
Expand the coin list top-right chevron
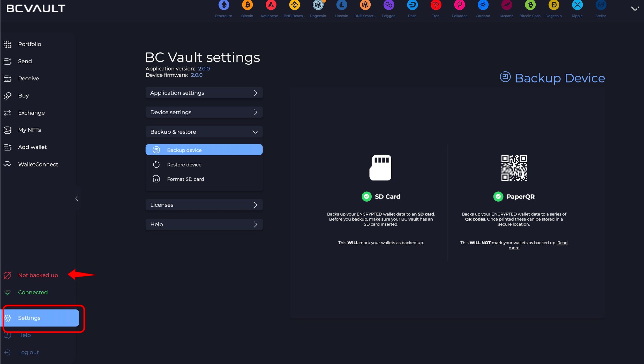(635, 9)
